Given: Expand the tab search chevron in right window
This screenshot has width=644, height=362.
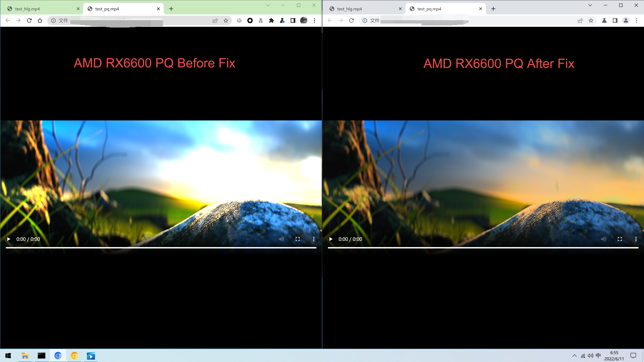Looking at the screenshot, I should (x=590, y=5).
